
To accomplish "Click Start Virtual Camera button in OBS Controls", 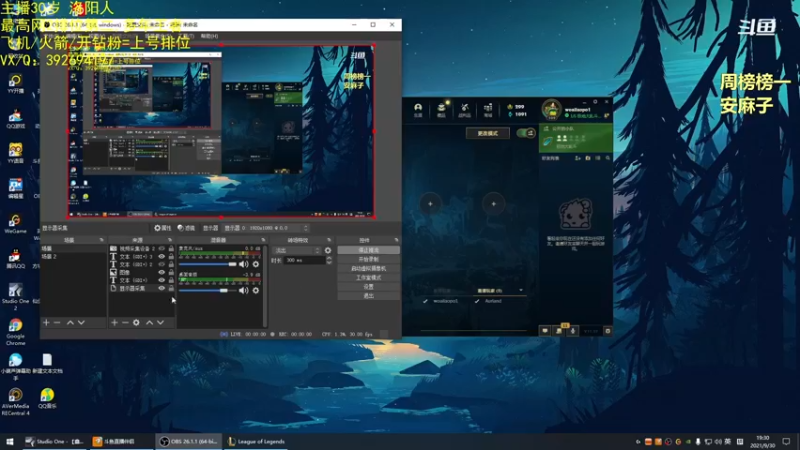I will click(x=368, y=268).
